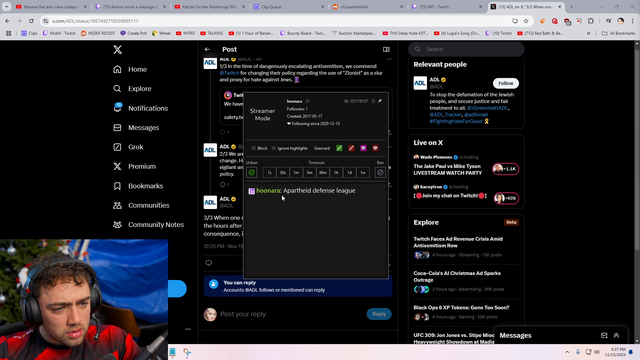The width and height of the screenshot is (640, 360).
Task: Pin the usercard window
Action: (380, 101)
